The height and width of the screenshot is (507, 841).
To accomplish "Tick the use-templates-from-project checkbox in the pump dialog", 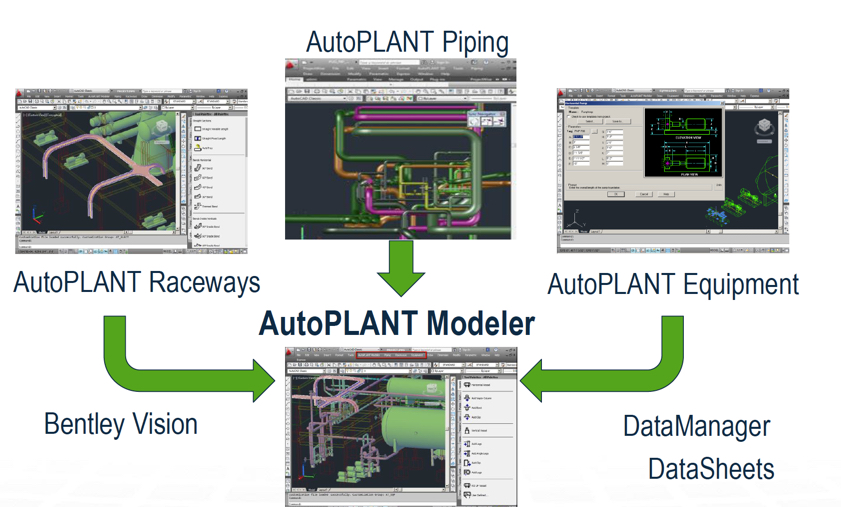I will 569,116.
